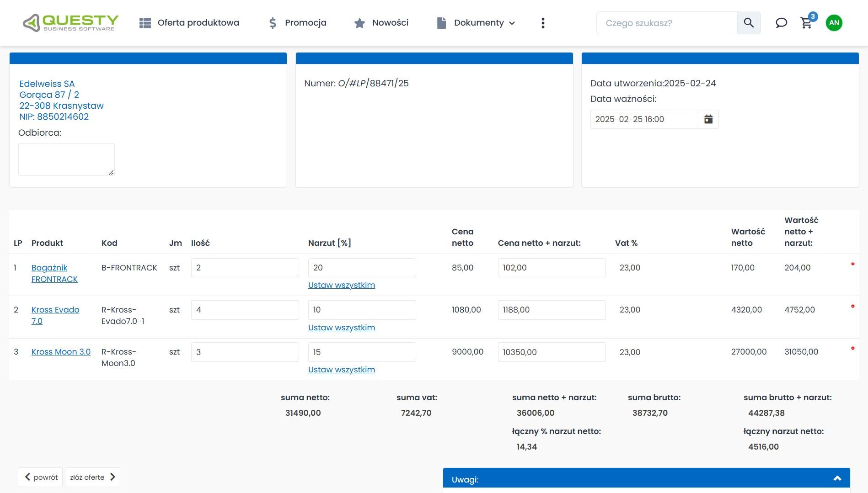Edit the Narzut field showing 10

click(362, 310)
